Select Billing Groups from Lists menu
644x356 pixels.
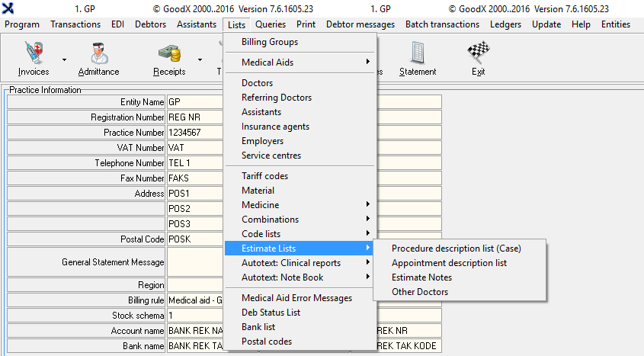pos(270,42)
